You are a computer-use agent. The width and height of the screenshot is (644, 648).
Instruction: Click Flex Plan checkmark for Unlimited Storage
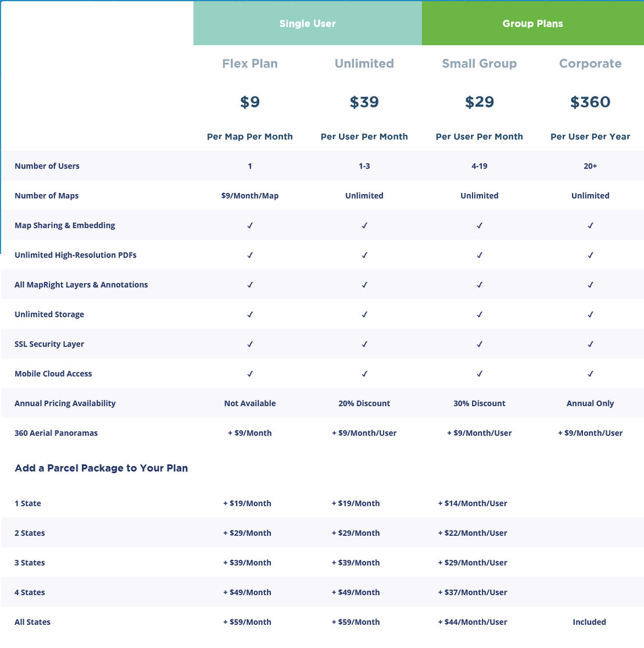(250, 314)
